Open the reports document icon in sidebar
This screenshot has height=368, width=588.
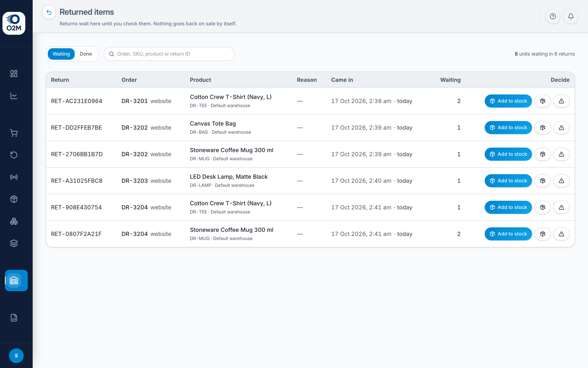tap(14, 318)
